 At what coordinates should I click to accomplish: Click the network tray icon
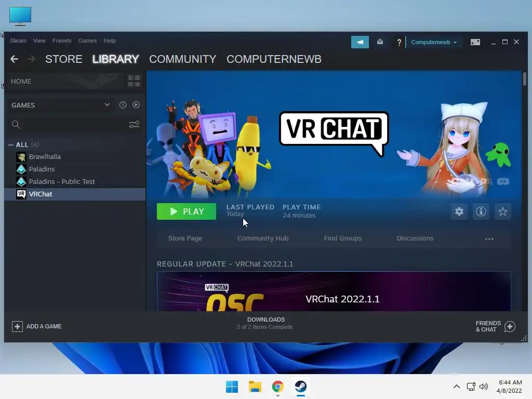coord(471,387)
